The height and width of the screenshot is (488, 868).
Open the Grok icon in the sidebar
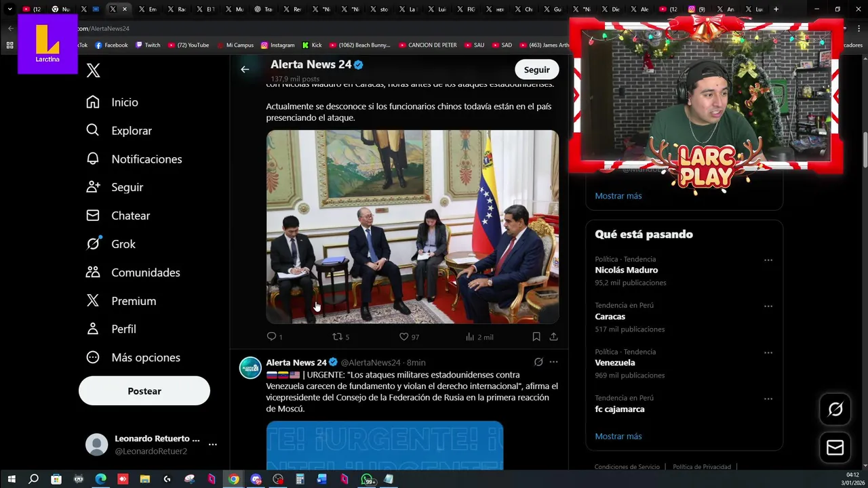(x=93, y=244)
